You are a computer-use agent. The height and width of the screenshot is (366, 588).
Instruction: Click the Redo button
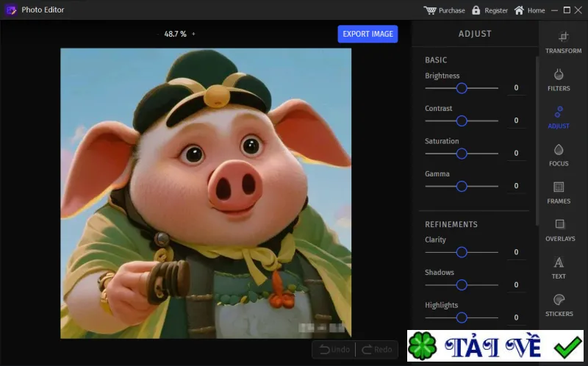click(377, 350)
